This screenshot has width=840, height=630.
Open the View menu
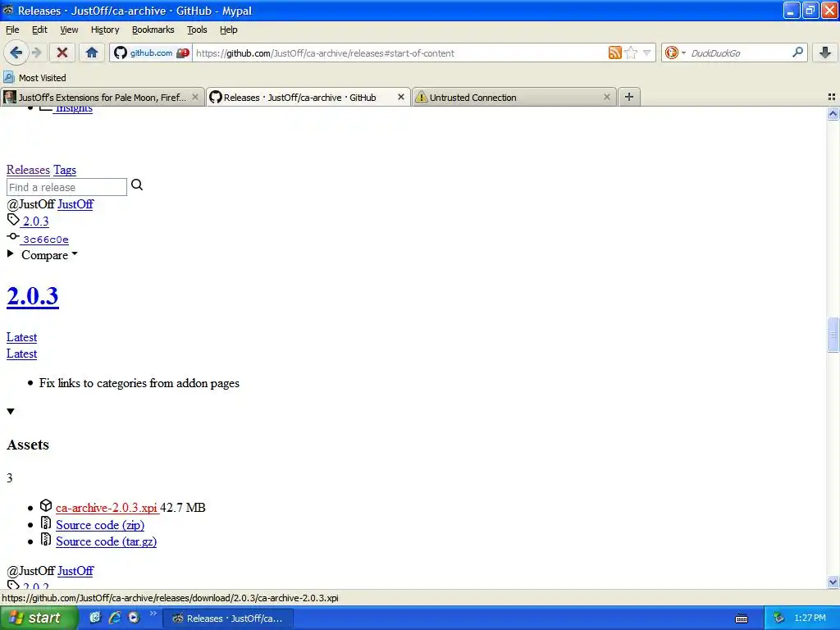tap(69, 30)
